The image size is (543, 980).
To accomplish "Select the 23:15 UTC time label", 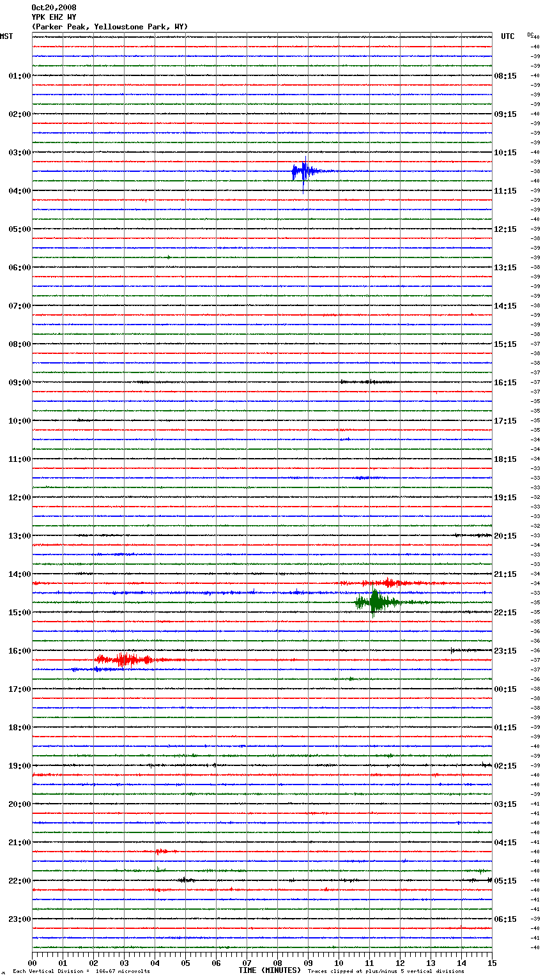I will pyautogui.click(x=505, y=651).
